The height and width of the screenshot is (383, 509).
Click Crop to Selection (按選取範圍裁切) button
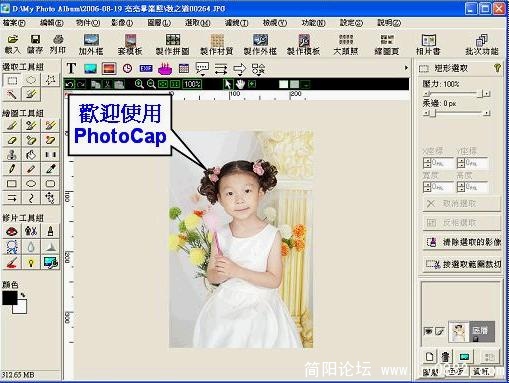(462, 264)
